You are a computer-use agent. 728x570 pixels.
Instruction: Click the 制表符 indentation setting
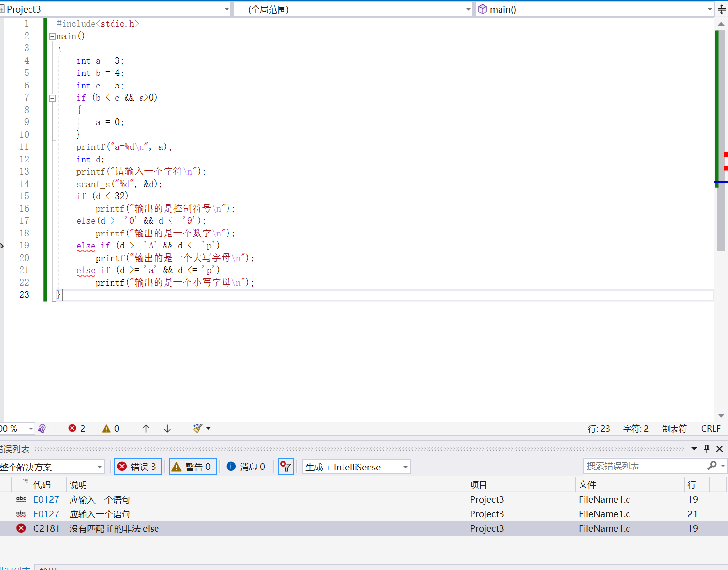click(674, 429)
